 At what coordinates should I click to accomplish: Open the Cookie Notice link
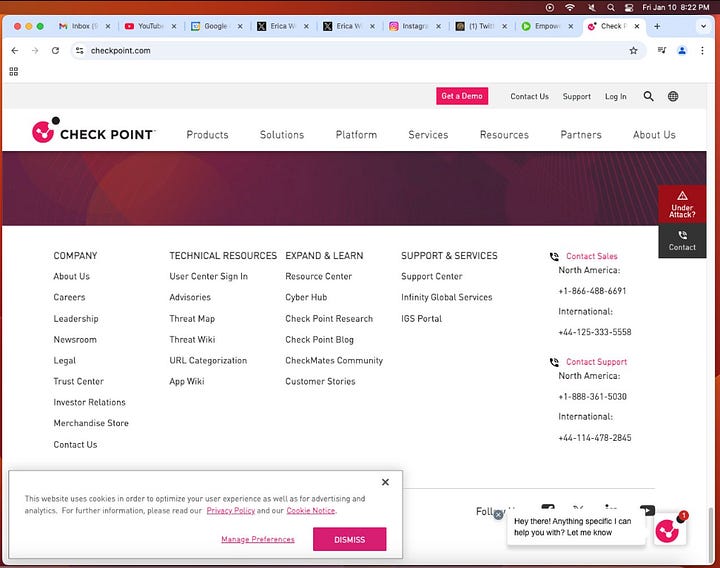[x=311, y=511]
